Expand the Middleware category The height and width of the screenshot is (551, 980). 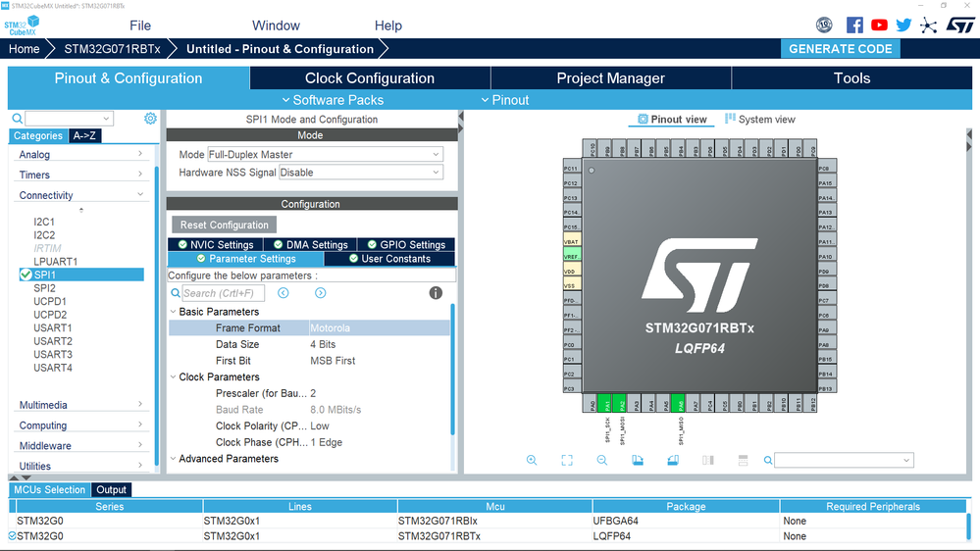(80, 445)
